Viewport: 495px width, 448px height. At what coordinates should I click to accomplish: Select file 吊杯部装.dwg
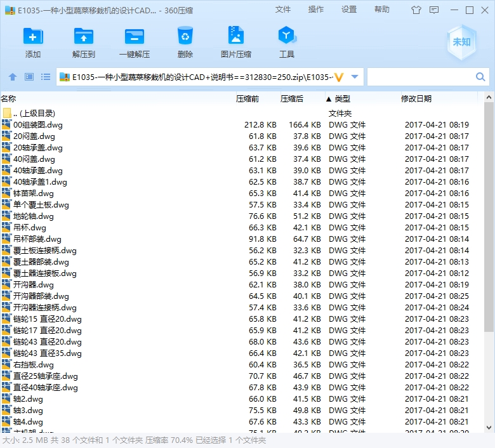(x=37, y=239)
